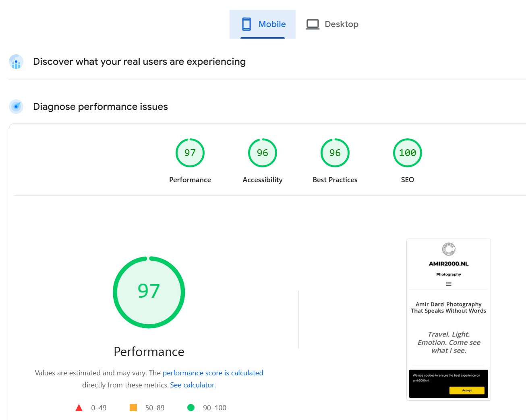This screenshot has height=420, width=526.
Task: Click the AMIR2000.NL circular logo in the preview
Action: point(449,249)
